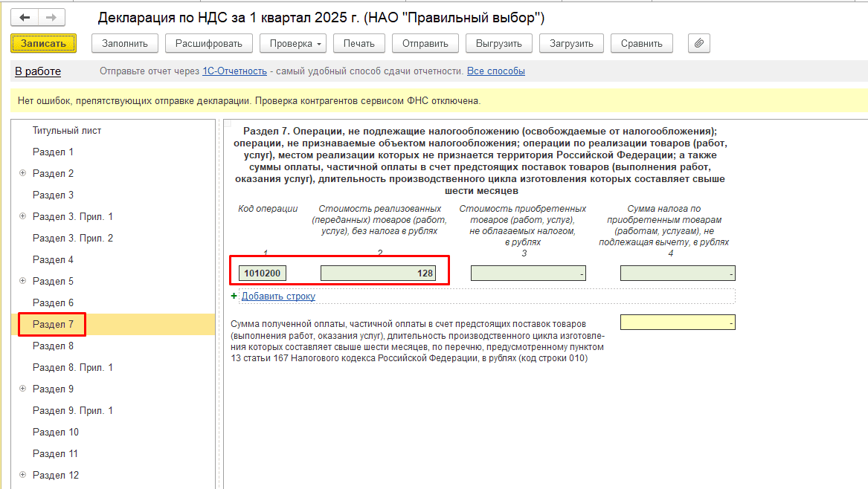Expand the Раздел 9 tree node

point(22,389)
